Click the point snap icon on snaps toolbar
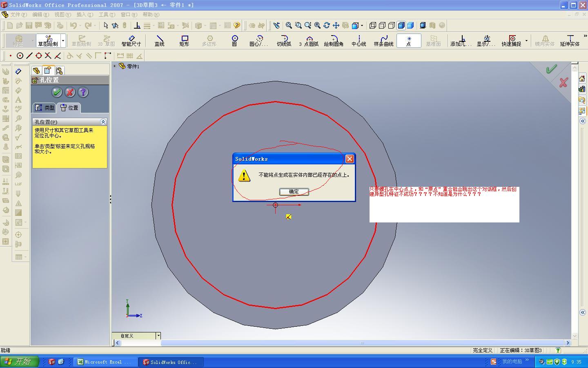Image resolution: width=588 pixels, height=368 pixels. 11,56
